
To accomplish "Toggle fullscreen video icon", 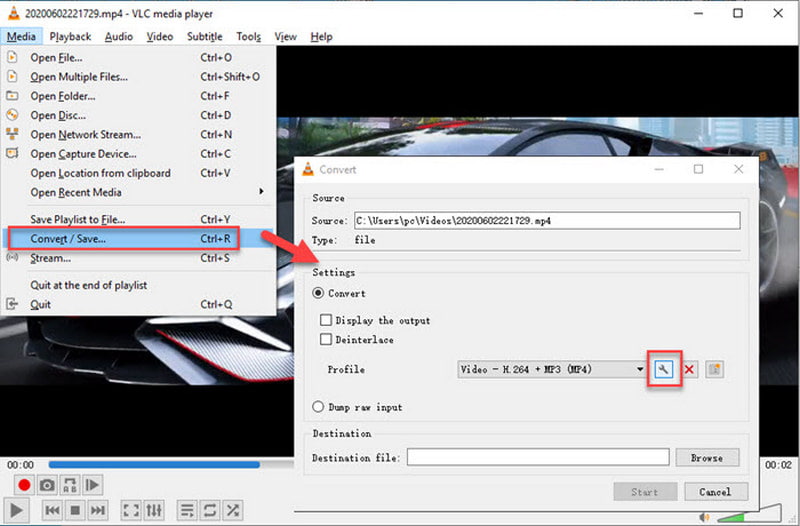I will (x=131, y=510).
